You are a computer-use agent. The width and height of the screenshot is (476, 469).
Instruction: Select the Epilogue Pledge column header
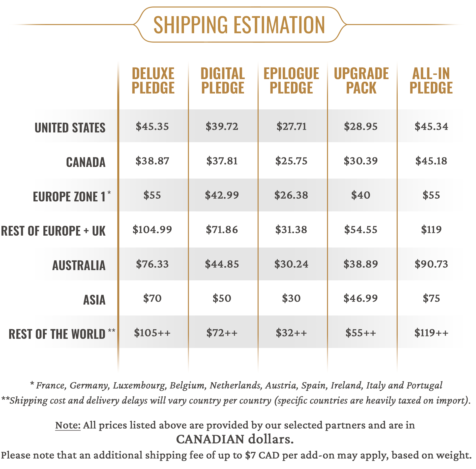tap(291, 81)
